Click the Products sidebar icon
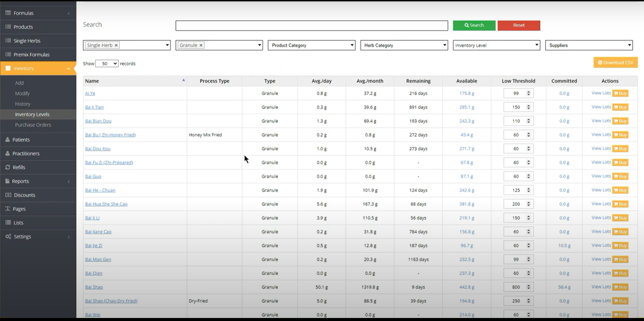 (x=8, y=27)
